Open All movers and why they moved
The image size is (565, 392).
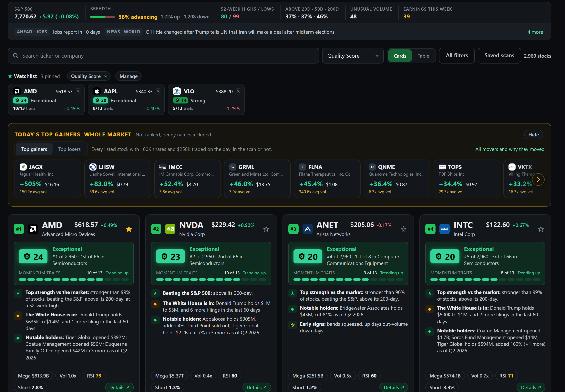pyautogui.click(x=510, y=149)
